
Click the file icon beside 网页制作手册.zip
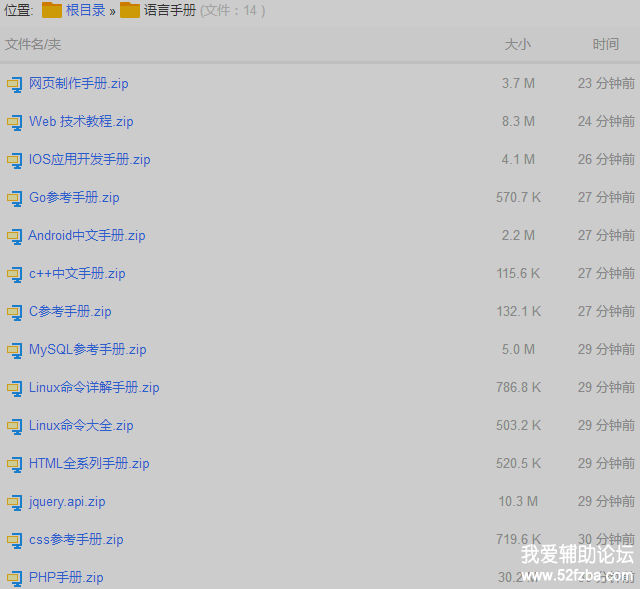point(14,84)
